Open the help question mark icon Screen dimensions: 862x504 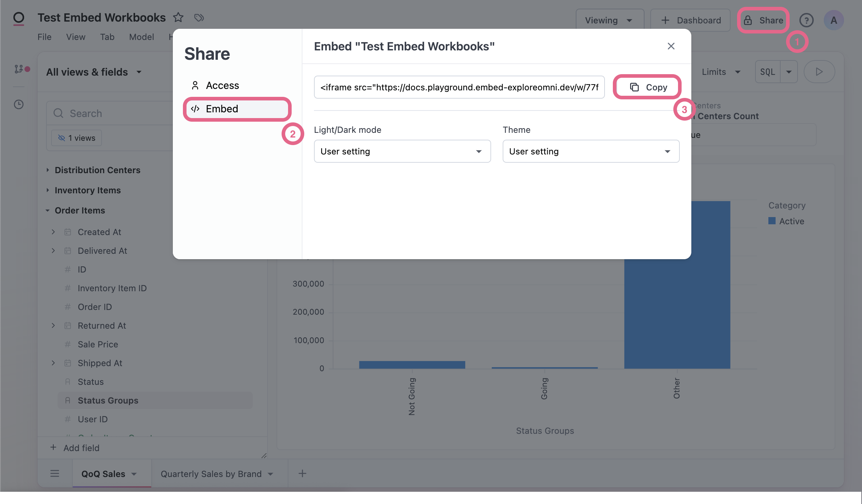(806, 20)
